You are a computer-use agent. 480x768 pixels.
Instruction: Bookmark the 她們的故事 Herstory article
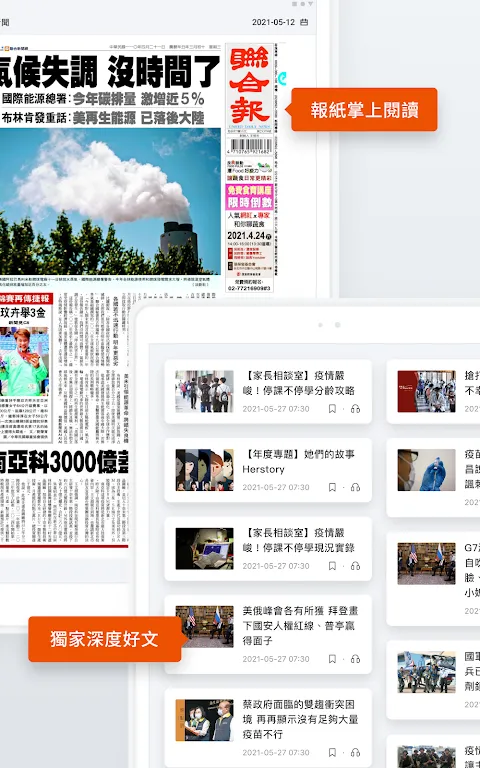coord(332,487)
